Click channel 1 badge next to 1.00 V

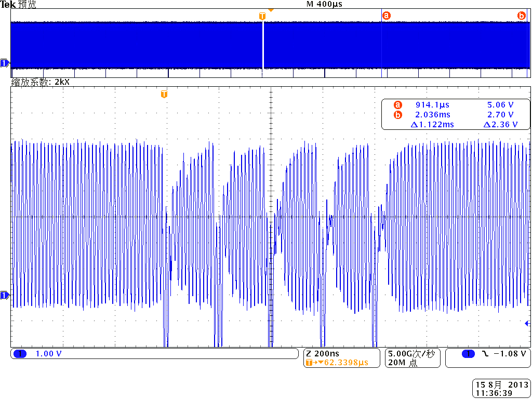[20, 354]
